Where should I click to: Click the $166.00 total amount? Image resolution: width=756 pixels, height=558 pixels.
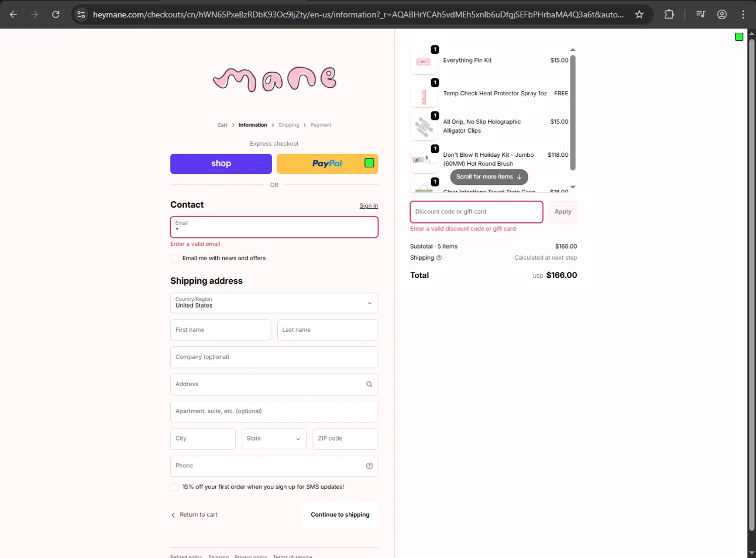[561, 275]
